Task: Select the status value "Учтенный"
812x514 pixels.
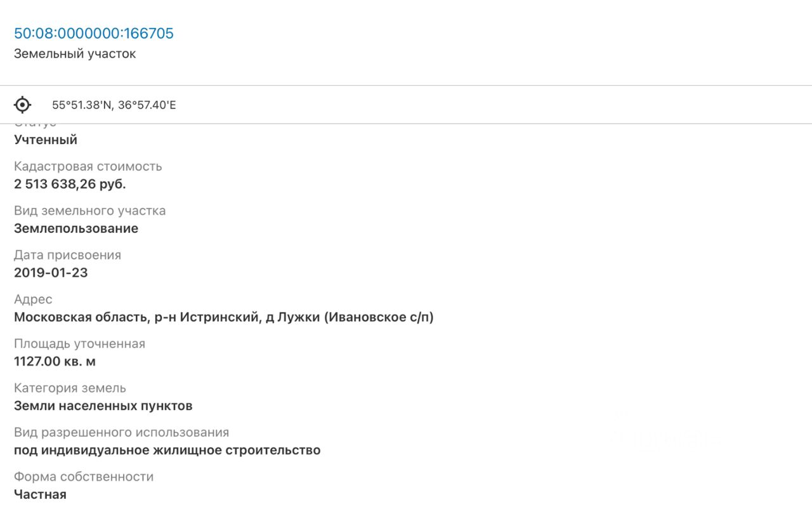Action: (x=46, y=140)
